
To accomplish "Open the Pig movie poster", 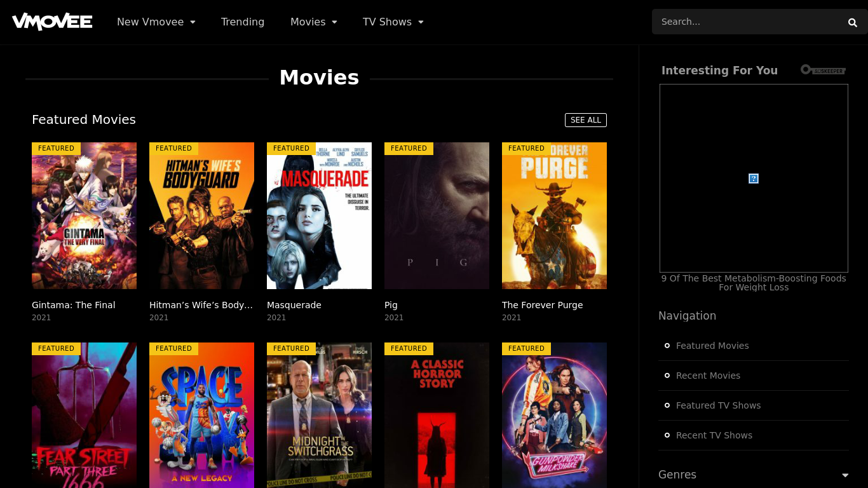I will (x=437, y=216).
